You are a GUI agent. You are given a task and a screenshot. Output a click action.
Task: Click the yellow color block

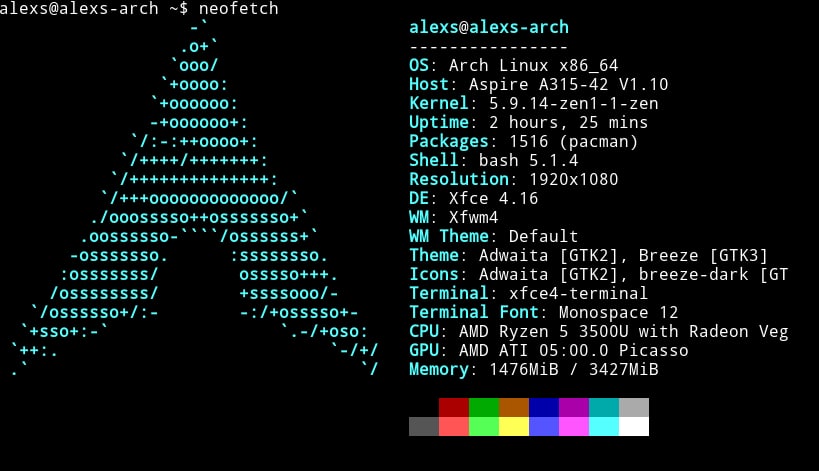[x=514, y=426]
